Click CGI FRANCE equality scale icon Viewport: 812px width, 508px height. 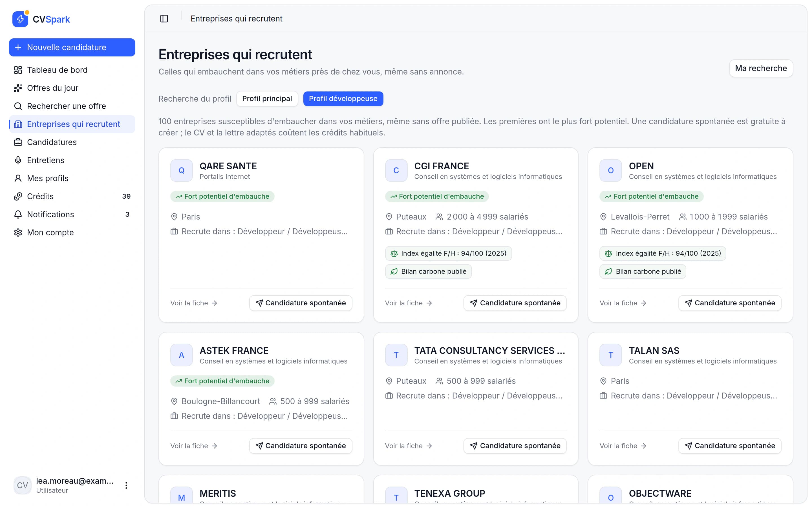pyautogui.click(x=394, y=253)
